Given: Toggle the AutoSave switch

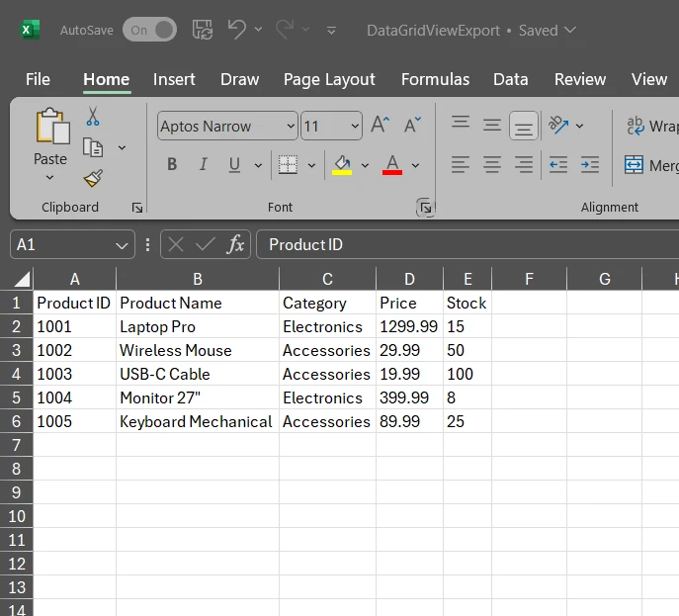Looking at the screenshot, I should click(149, 30).
